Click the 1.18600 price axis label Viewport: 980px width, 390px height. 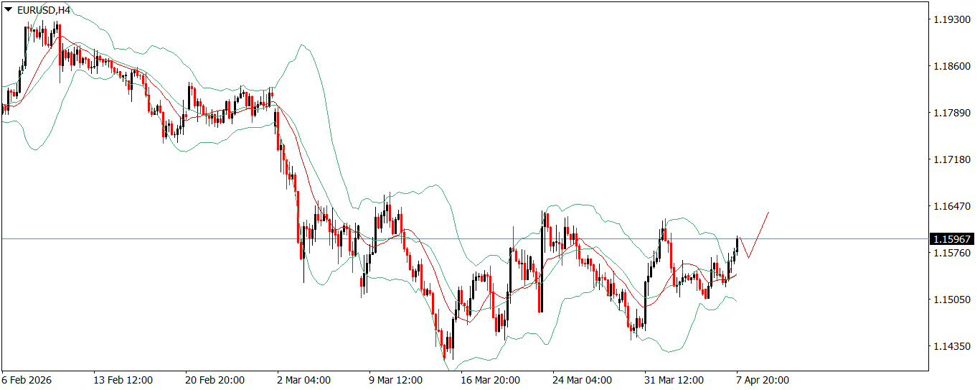click(951, 66)
